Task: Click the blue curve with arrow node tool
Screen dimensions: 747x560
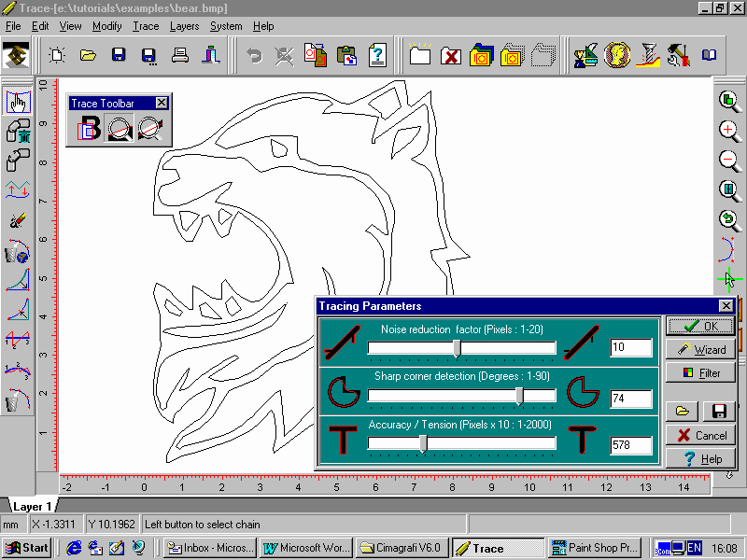Action: 18,310
